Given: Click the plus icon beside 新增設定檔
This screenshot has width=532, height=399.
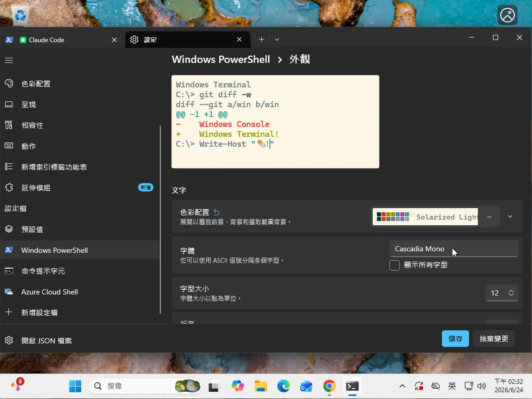Looking at the screenshot, I should pyautogui.click(x=9, y=312).
